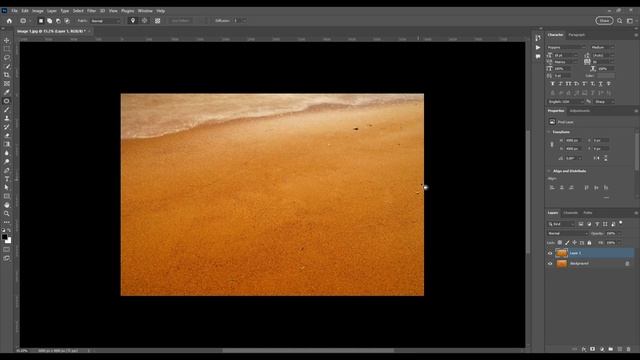Screen dimensions: 640x360
Task: Click the Home icon in options bar
Action: coord(9,21)
